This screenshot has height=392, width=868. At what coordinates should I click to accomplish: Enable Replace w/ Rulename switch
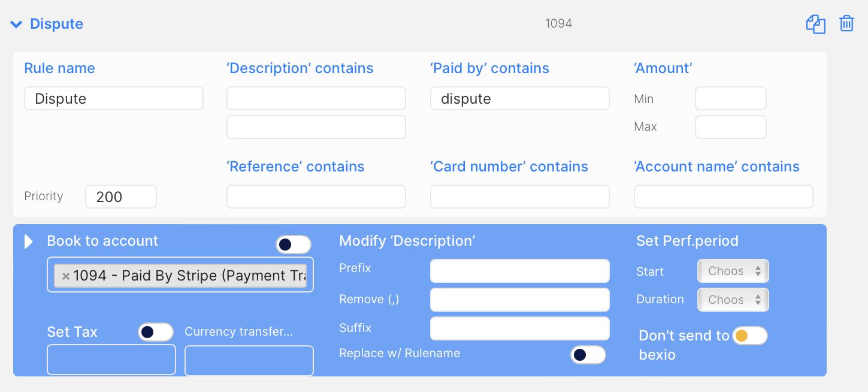588,355
